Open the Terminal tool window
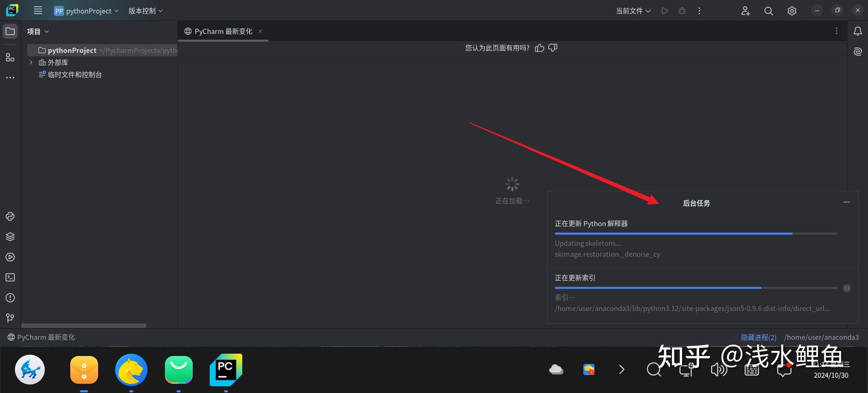Viewport: 868px width, 393px height. coord(10,277)
